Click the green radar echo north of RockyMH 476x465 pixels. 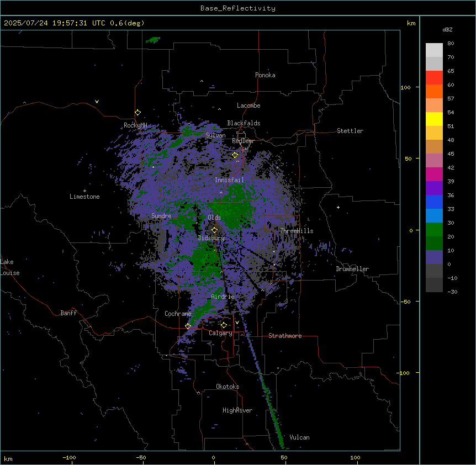(x=153, y=40)
